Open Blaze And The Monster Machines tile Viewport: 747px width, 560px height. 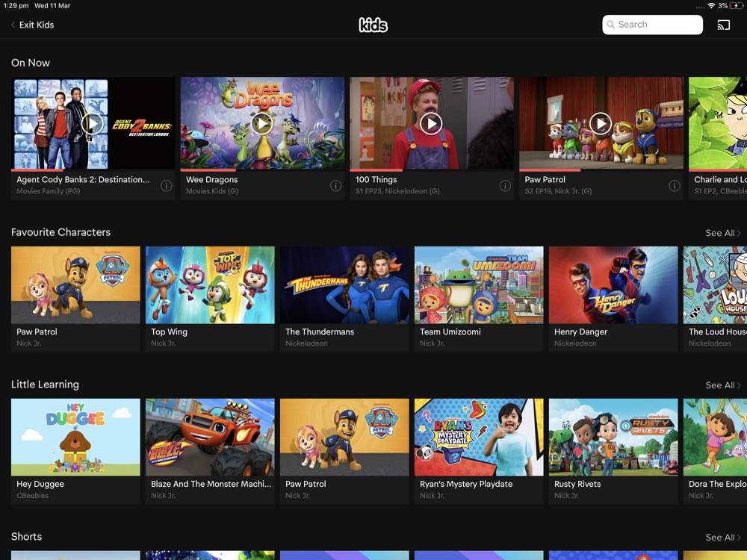(x=210, y=452)
